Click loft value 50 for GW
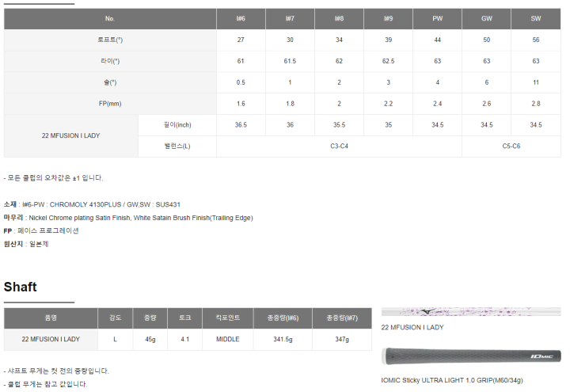 (x=486, y=40)
